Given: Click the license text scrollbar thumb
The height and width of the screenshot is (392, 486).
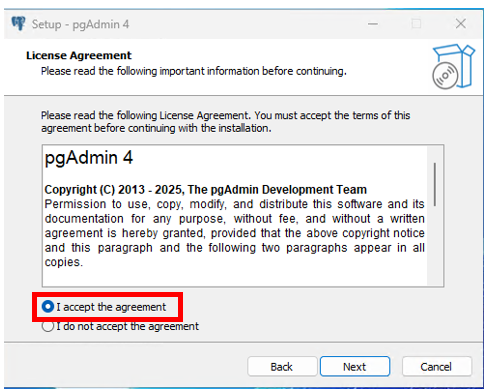Looking at the screenshot, I should 435,184.
